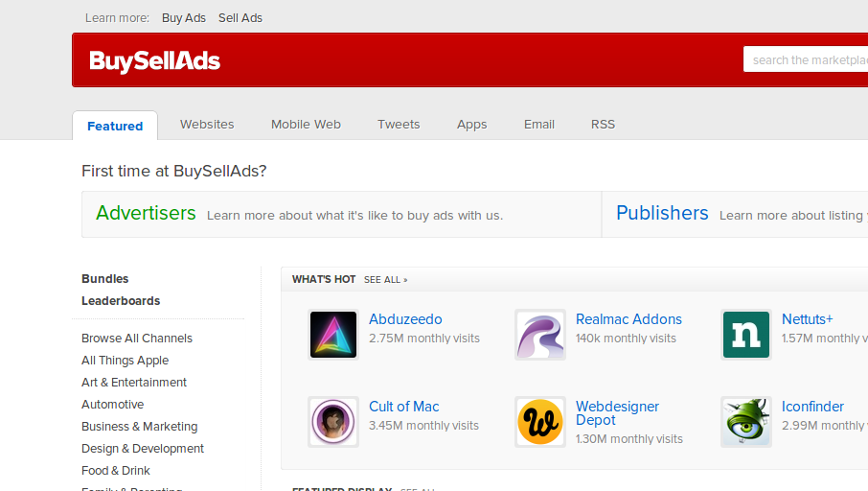Screen dimensions: 868x491
Task: Open the RSS tab
Action: click(603, 124)
